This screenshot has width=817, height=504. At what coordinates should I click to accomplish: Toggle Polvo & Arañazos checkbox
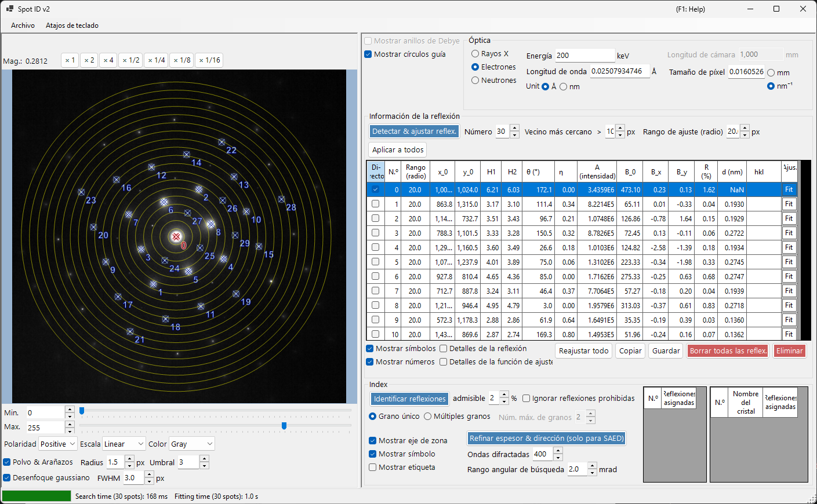[7, 462]
